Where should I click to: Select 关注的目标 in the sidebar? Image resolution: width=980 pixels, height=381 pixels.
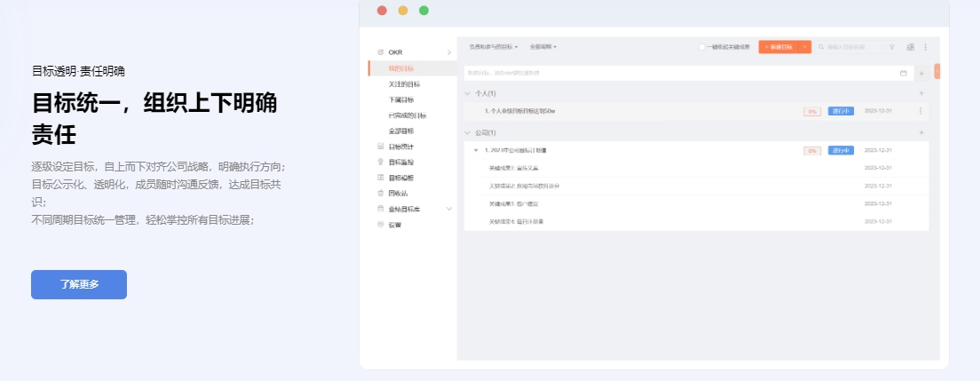point(405,83)
